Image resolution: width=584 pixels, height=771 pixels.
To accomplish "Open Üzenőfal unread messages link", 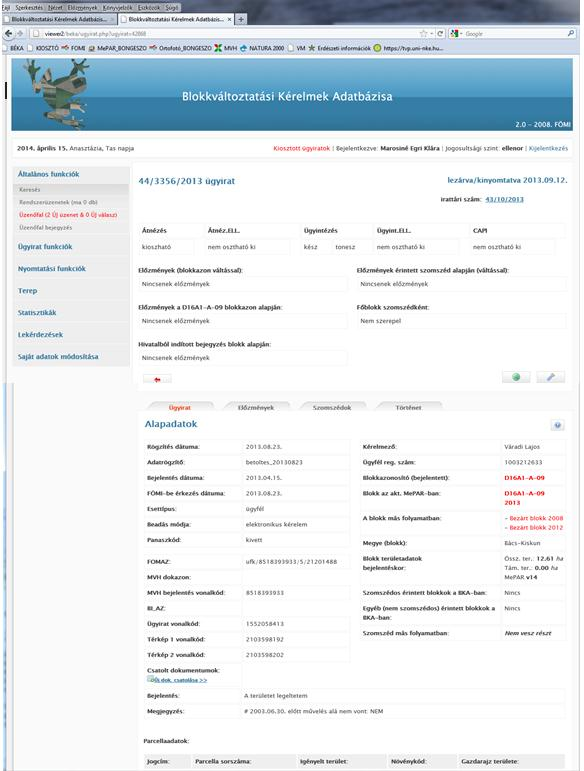I will (x=68, y=215).
